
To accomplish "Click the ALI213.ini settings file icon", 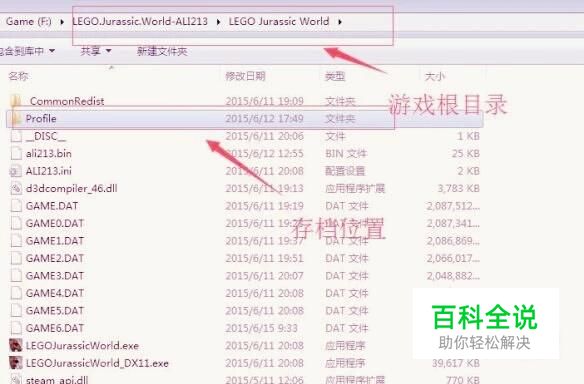I will (x=16, y=171).
